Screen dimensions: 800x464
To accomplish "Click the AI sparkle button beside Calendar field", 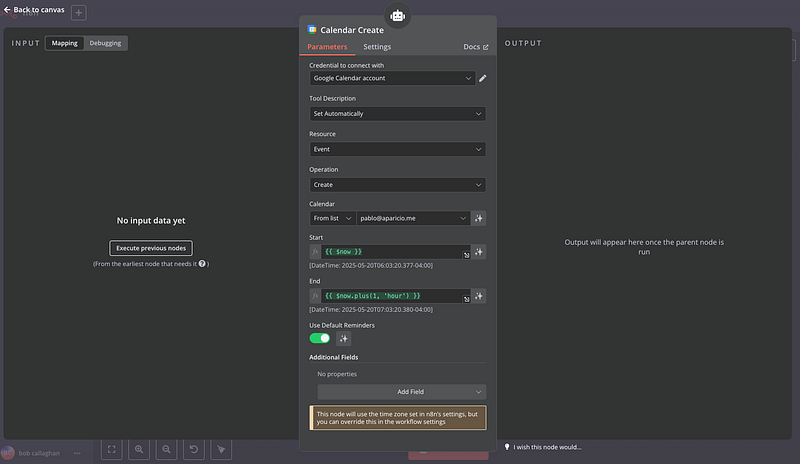I will [x=479, y=218].
